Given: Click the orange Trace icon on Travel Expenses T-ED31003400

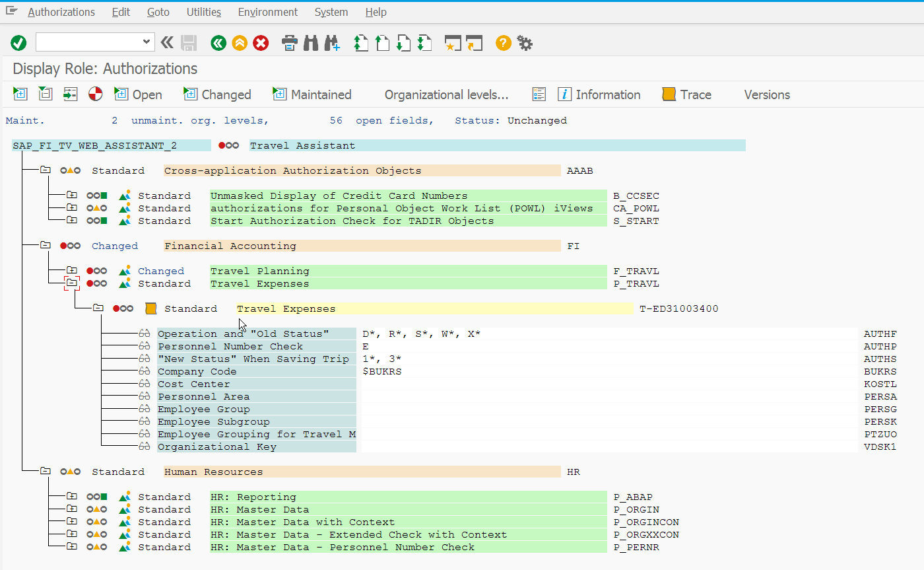Looking at the screenshot, I should pyautogui.click(x=151, y=308).
